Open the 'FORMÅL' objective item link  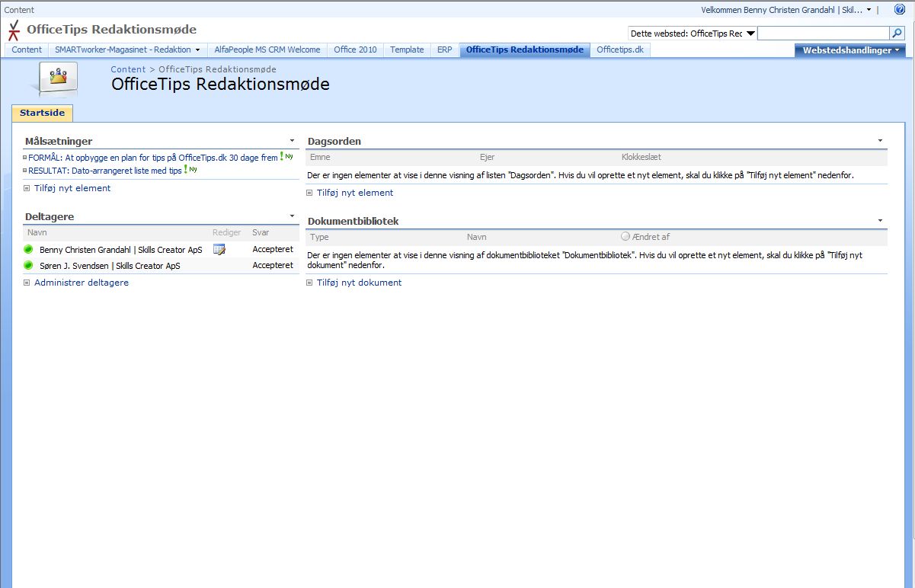[x=152, y=158]
